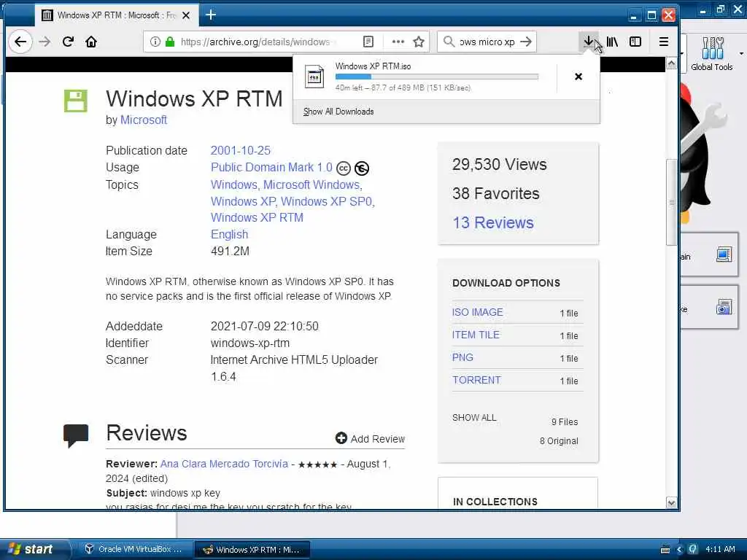747x560 pixels.
Task: Click the ISO download progress bar
Action: 436,77
